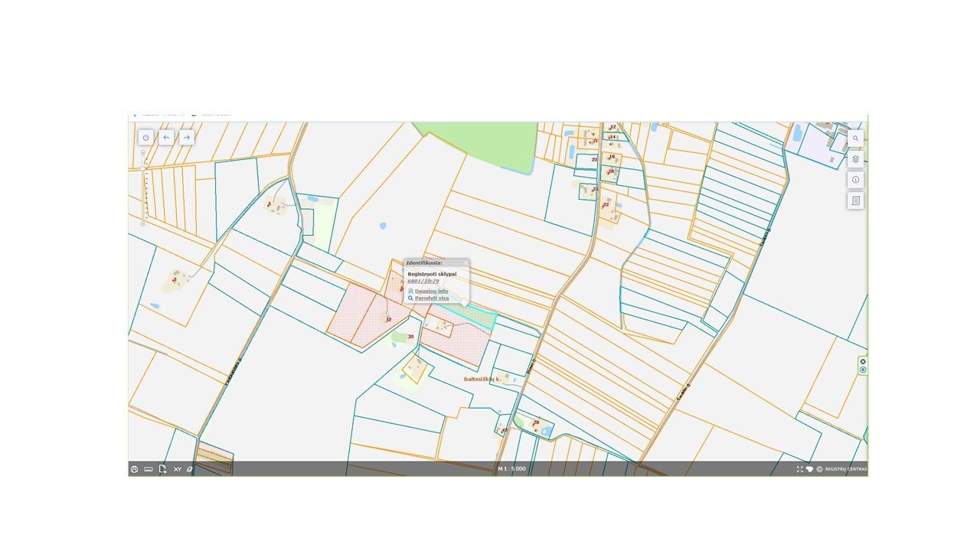Image resolution: width=980 pixels, height=551 pixels.
Task: Open parcel link 6801/10:29
Action: click(423, 281)
